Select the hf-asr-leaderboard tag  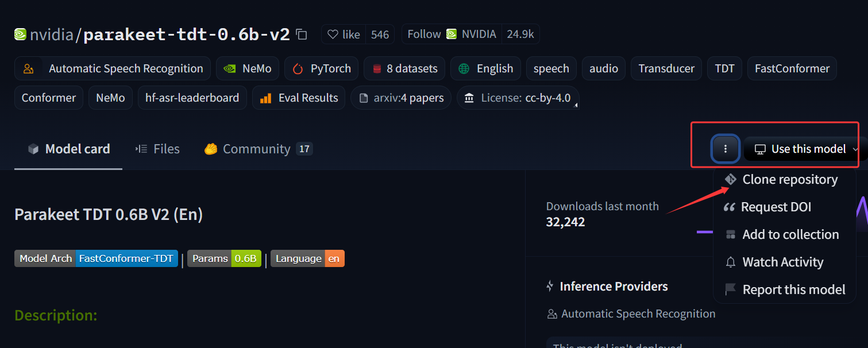[192, 98]
